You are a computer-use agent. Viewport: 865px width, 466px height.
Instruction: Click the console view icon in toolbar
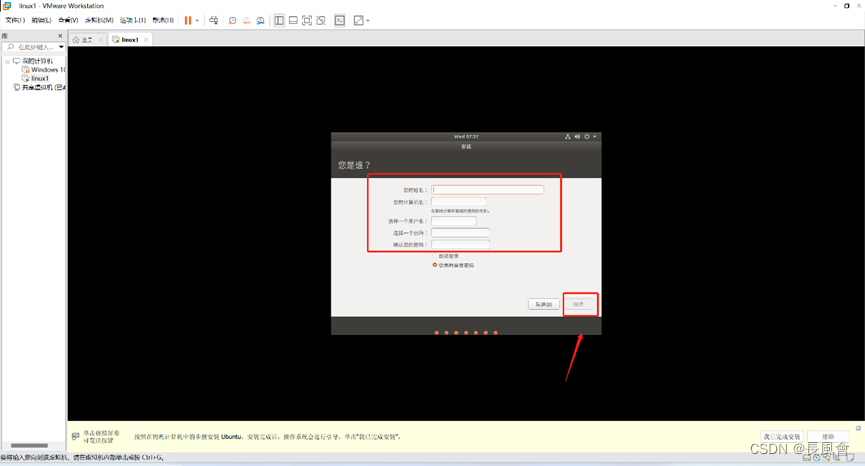point(340,20)
